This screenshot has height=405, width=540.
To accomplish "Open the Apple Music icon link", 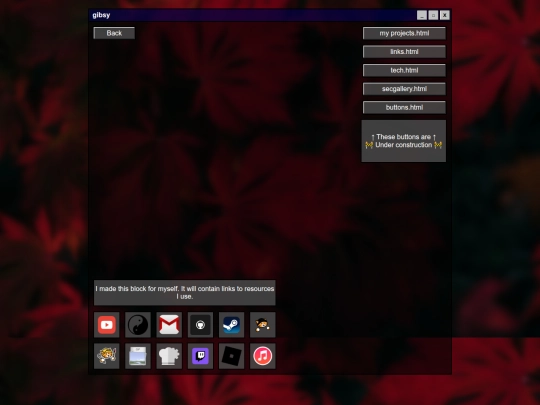I will (x=263, y=356).
